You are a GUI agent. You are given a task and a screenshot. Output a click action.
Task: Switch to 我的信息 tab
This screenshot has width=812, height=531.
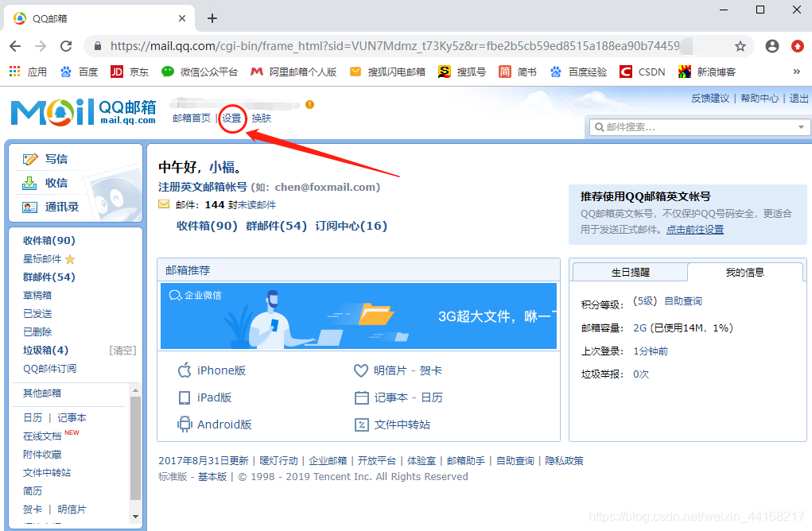click(x=744, y=272)
